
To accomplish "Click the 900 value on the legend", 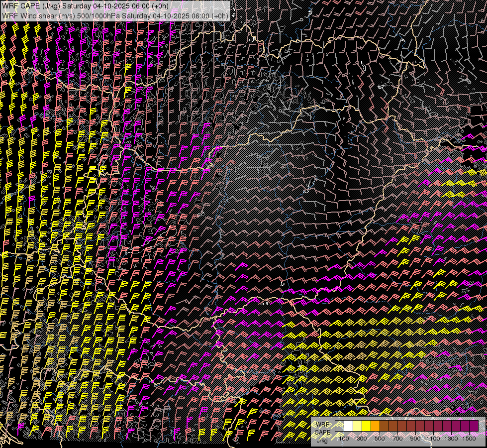I will tap(415, 439).
